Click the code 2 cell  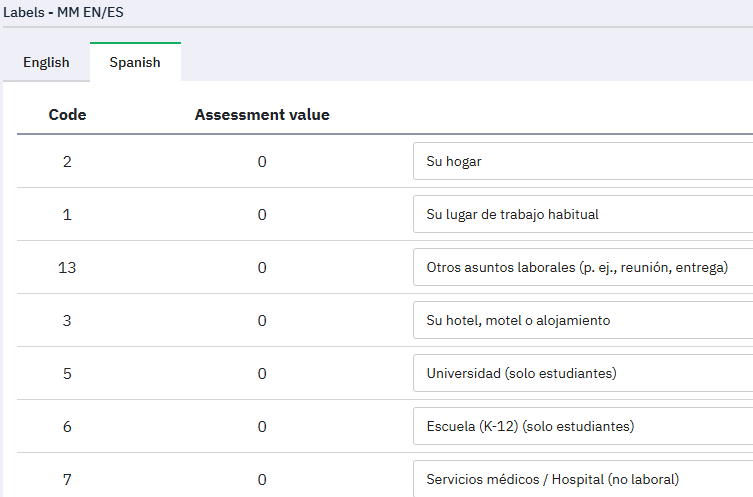click(x=67, y=161)
